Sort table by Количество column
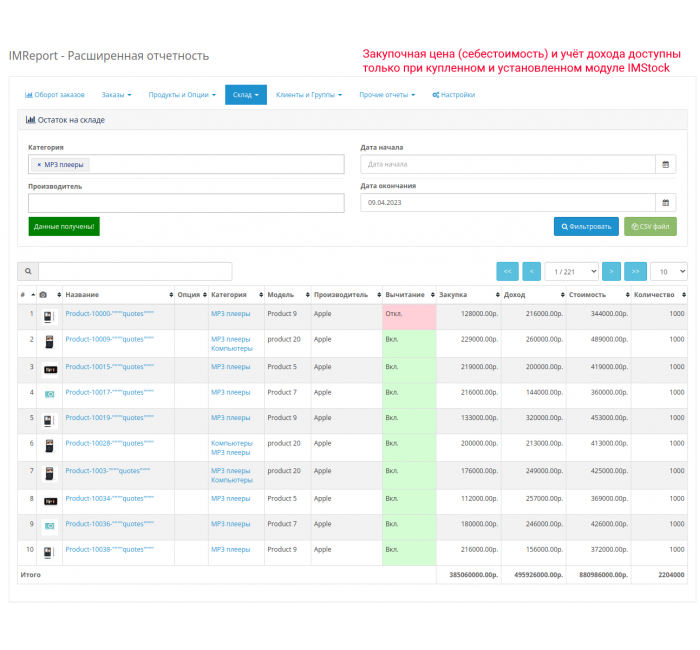The width and height of the screenshot is (700, 650). pos(659,295)
